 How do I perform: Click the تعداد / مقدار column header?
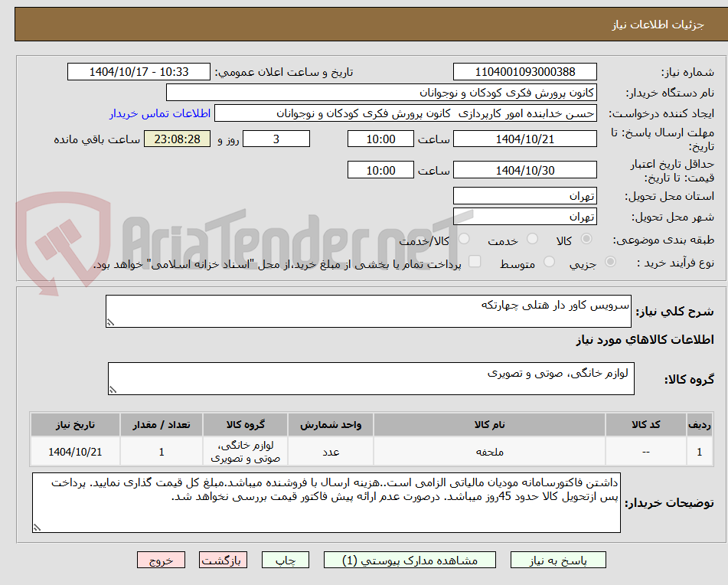[161, 425]
